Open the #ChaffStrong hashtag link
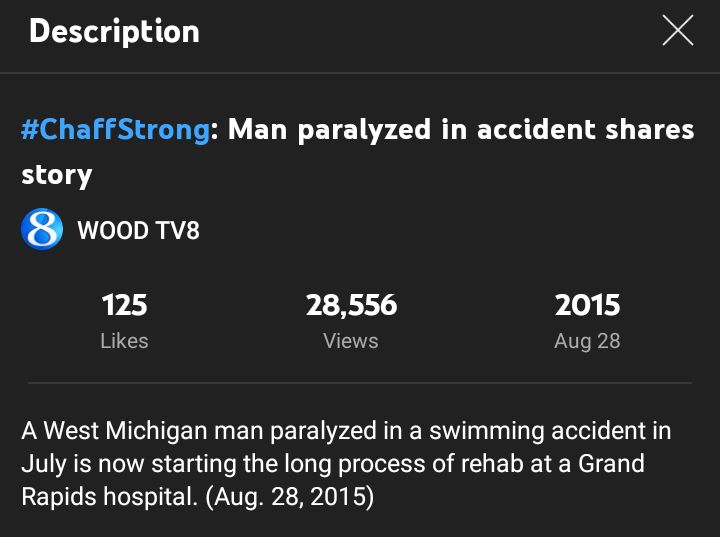Viewport: 720px width, 537px height. point(116,130)
